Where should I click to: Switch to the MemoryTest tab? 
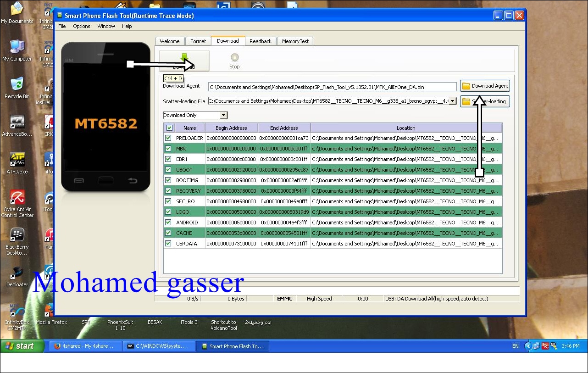295,41
